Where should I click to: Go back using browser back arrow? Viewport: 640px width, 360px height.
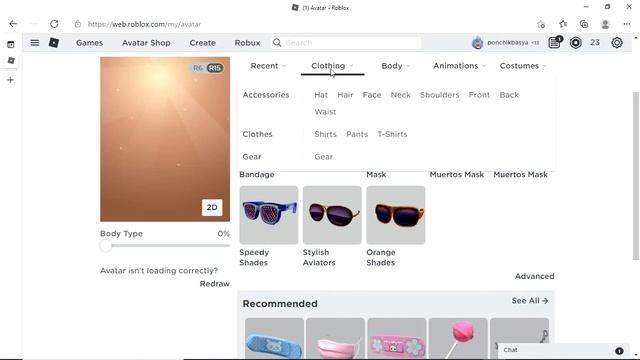[13, 24]
